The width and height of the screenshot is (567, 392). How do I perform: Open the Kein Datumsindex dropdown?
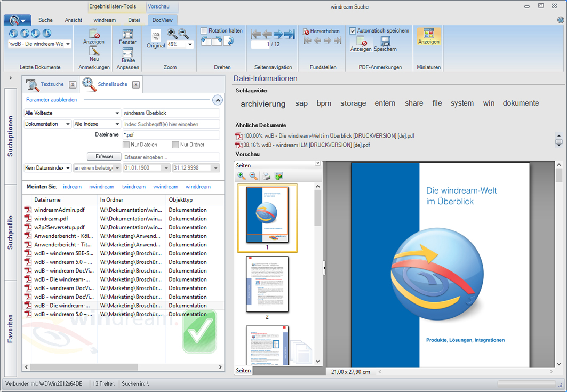click(x=68, y=168)
